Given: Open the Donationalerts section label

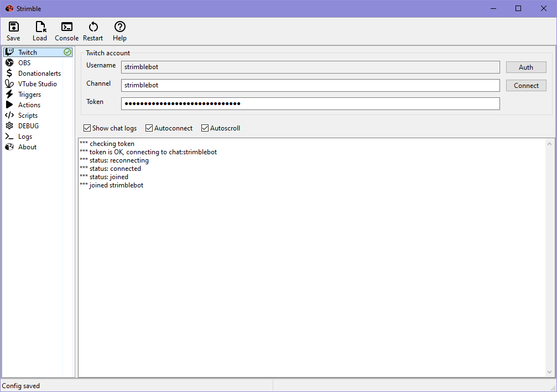Looking at the screenshot, I should coord(39,74).
